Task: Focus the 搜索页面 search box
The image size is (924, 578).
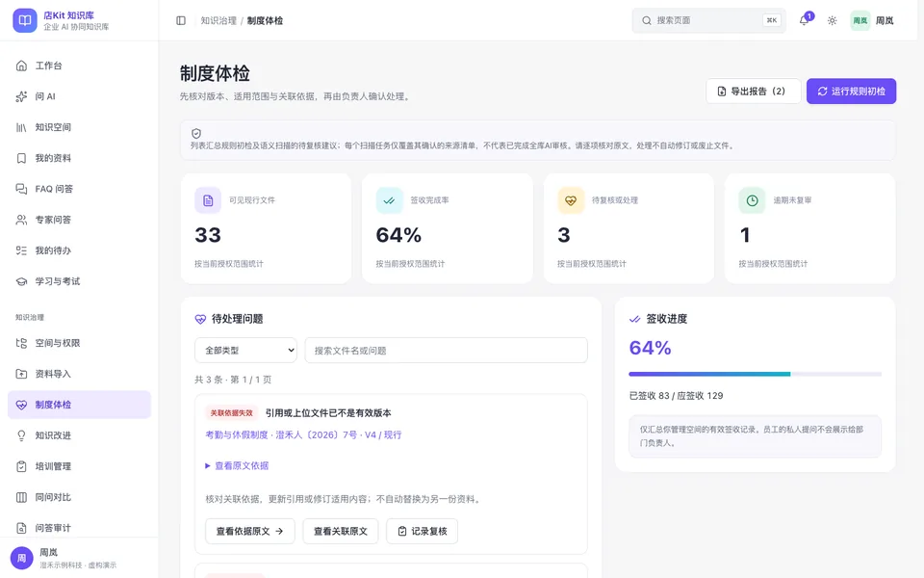Action: click(708, 20)
